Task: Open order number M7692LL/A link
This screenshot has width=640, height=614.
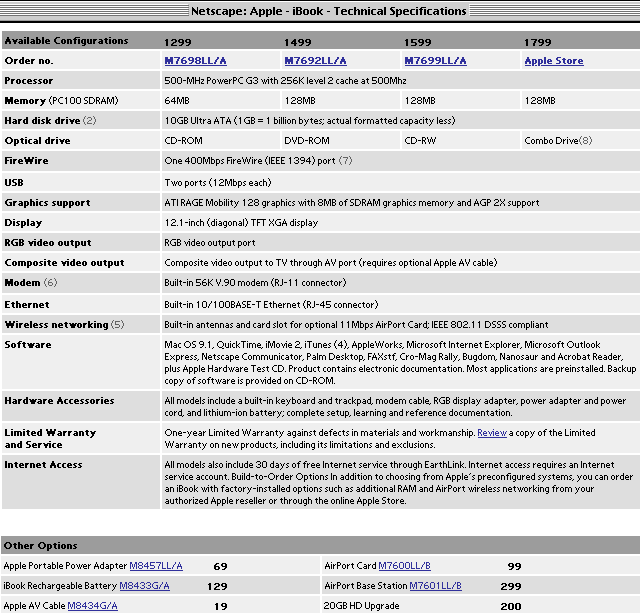Action: tap(315, 61)
